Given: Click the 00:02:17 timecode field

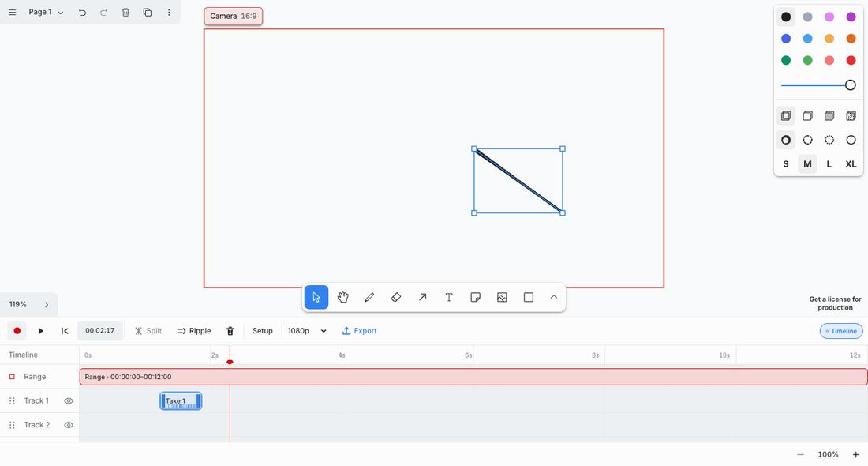Looking at the screenshot, I should tap(99, 331).
